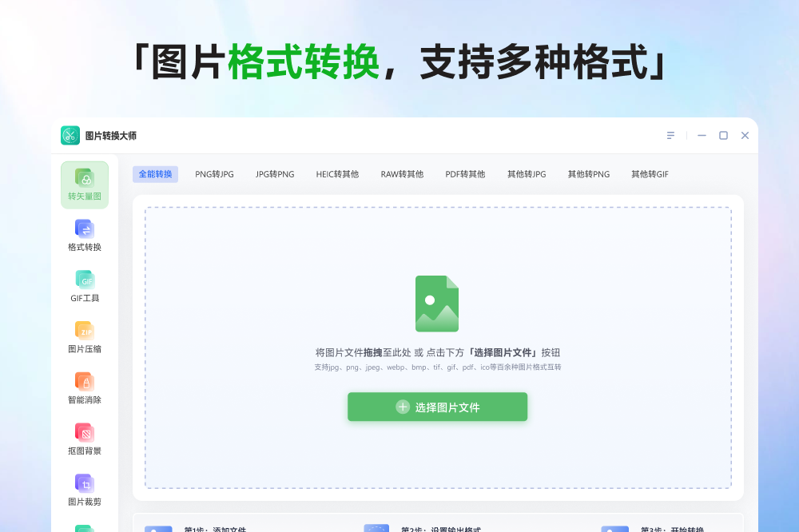Switch to the PNG转JPG tab

coord(214,174)
